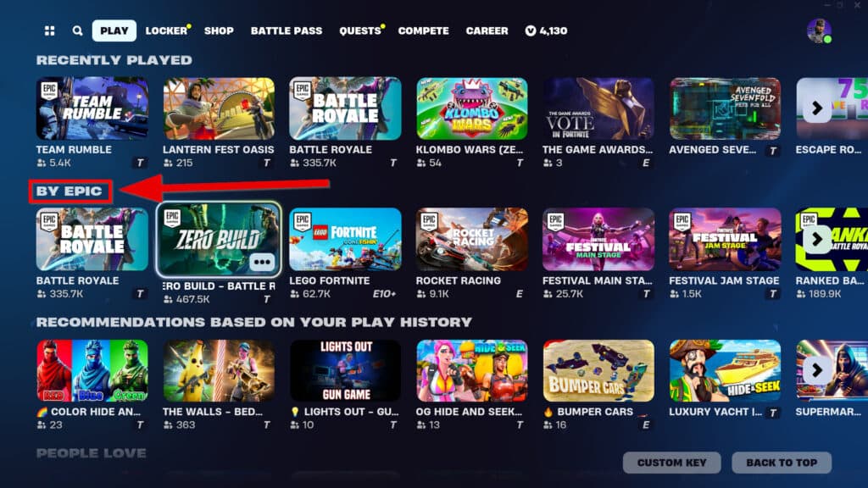Show next Recently Played row arrow
The width and height of the screenshot is (868, 488).
817,108
